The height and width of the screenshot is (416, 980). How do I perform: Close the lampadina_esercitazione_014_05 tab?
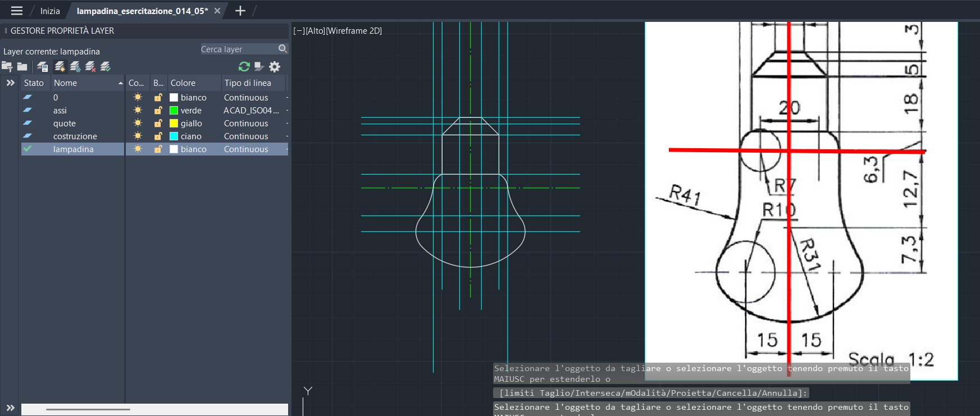[217, 11]
